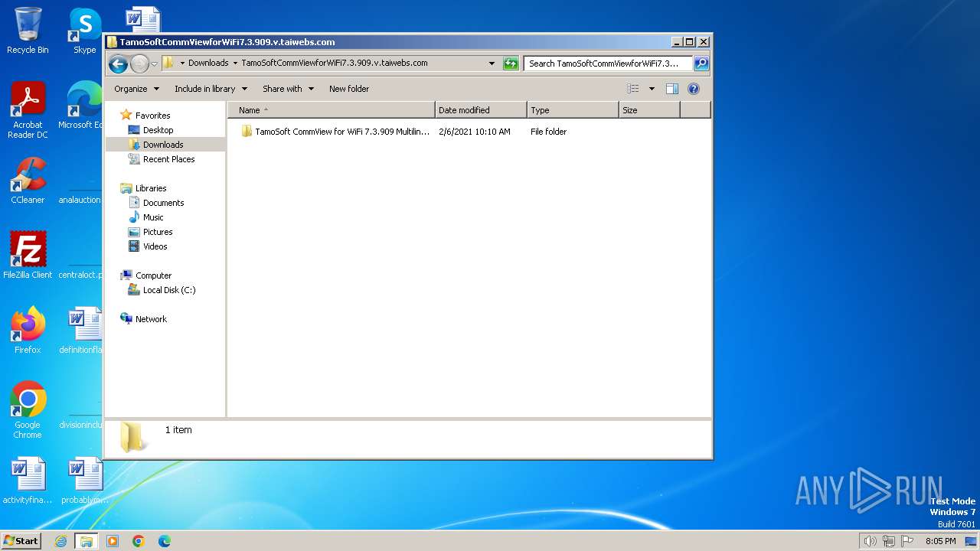The width and height of the screenshot is (980, 551).
Task: Click the New folder button
Action: coord(349,89)
